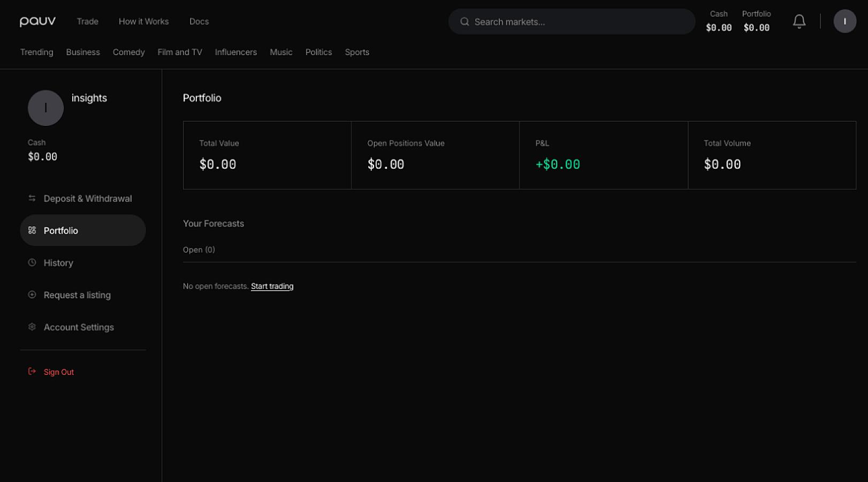Select the Open (0) forecasts tab
Screen dimensions: 868x482
[x=199, y=250]
